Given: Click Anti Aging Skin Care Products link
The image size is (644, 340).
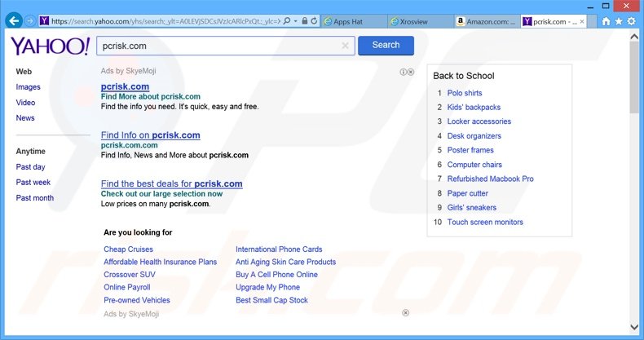Looking at the screenshot, I should point(286,262).
